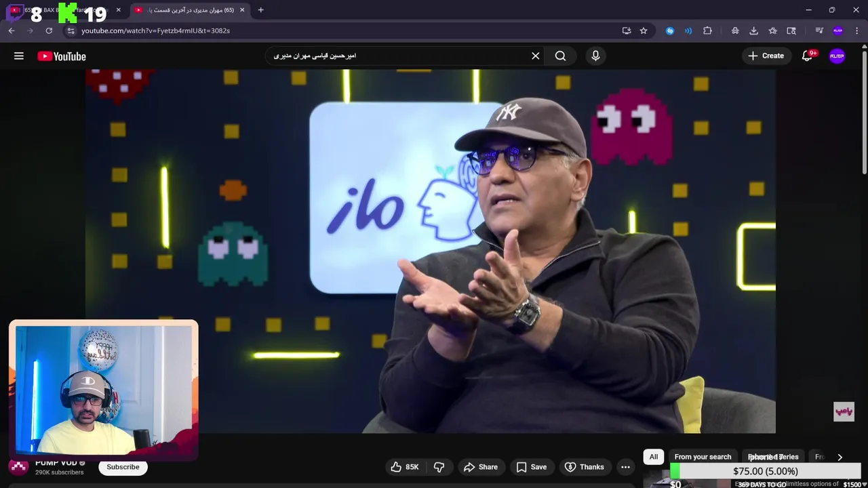View site information icon in address bar

71,30
